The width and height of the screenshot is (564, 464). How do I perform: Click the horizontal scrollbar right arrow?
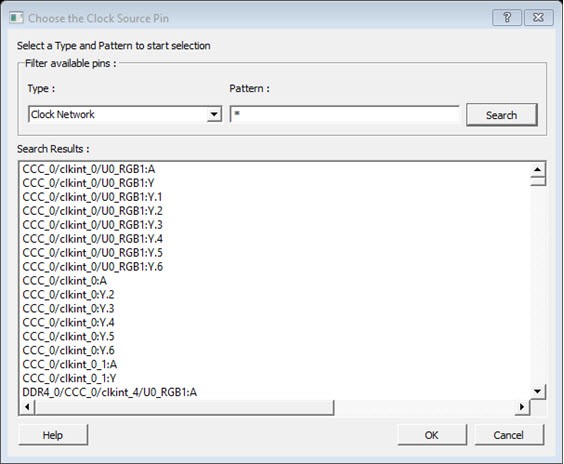522,407
